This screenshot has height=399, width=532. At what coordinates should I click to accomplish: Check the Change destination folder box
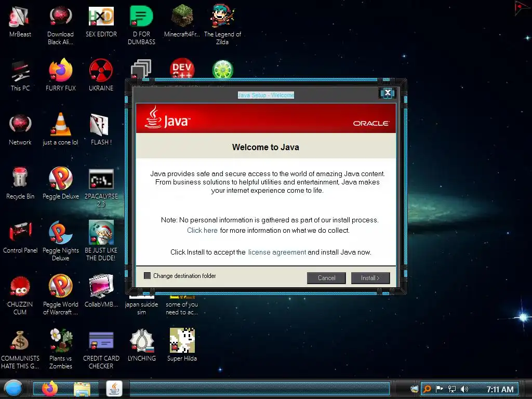pos(147,275)
